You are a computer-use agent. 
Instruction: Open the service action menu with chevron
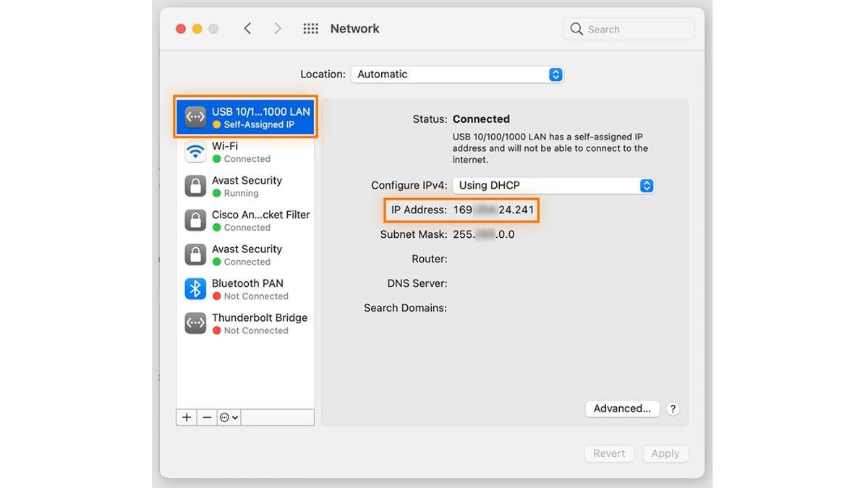(x=229, y=417)
